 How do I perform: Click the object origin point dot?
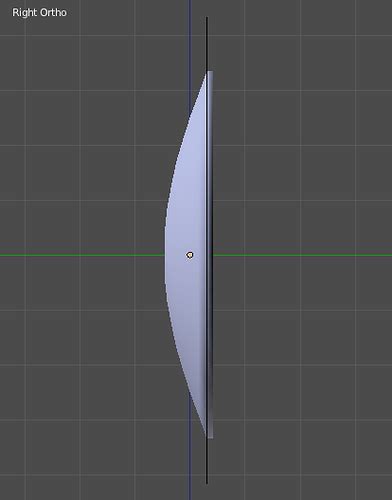point(189,255)
